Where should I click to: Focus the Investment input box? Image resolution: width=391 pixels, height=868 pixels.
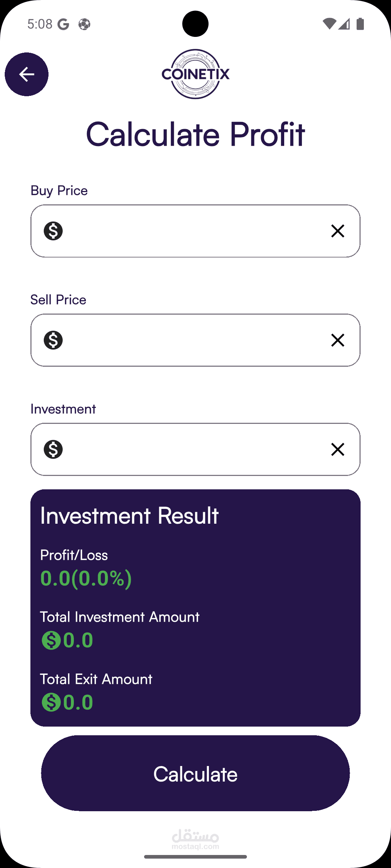point(195,449)
